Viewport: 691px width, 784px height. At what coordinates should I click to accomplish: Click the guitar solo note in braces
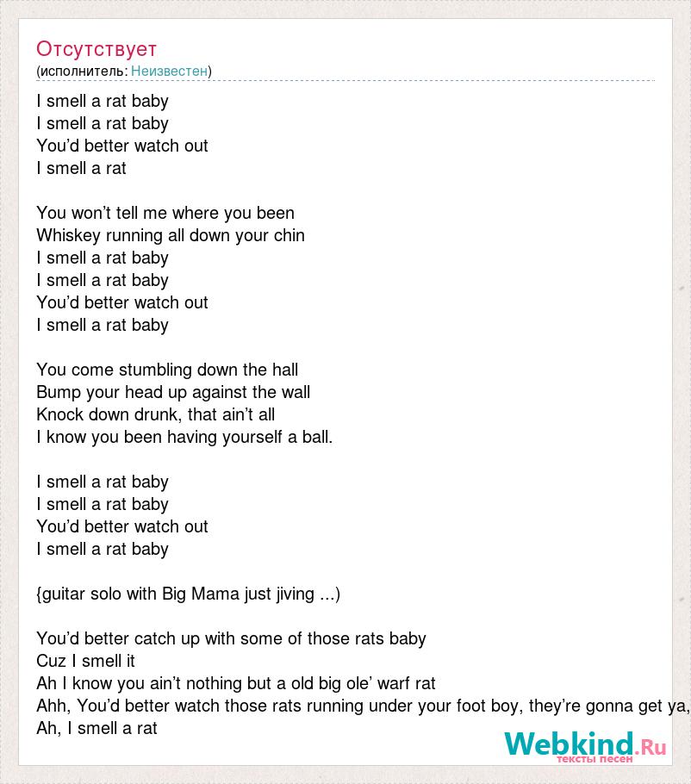(188, 594)
